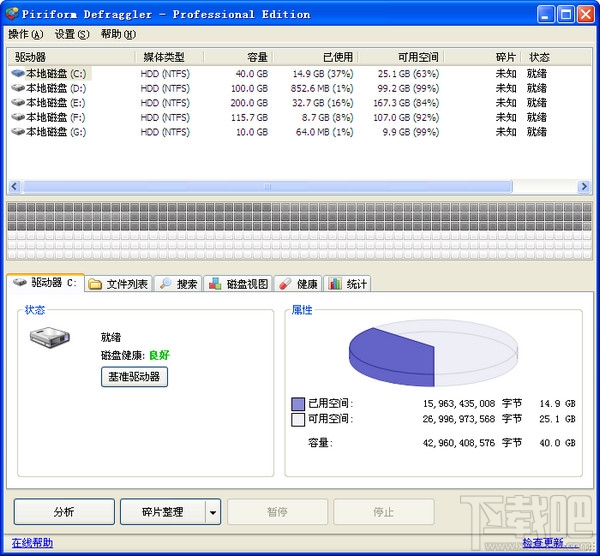
Task: Click the horizontal scrollbar thumb in drive list
Action: click(267, 187)
